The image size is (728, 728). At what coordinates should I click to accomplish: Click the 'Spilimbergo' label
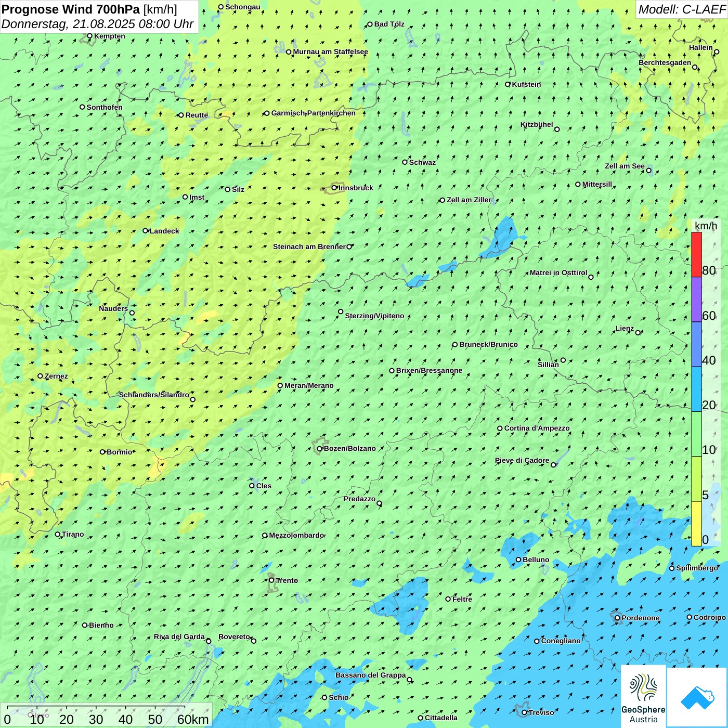(x=697, y=568)
